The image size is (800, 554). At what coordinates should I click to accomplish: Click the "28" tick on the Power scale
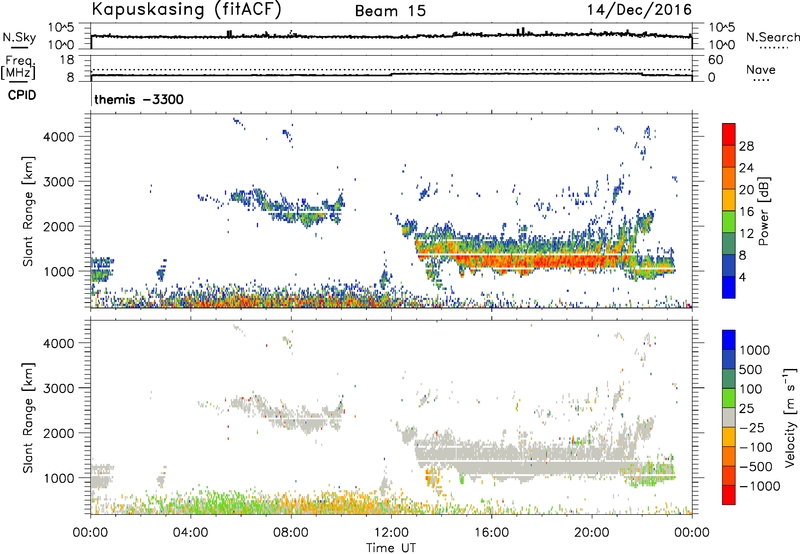[746, 146]
